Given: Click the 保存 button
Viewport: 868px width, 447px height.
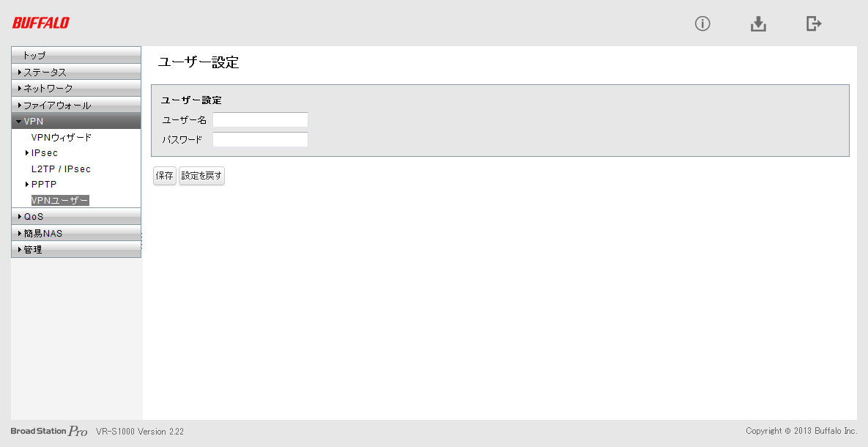Looking at the screenshot, I should pyautogui.click(x=165, y=176).
